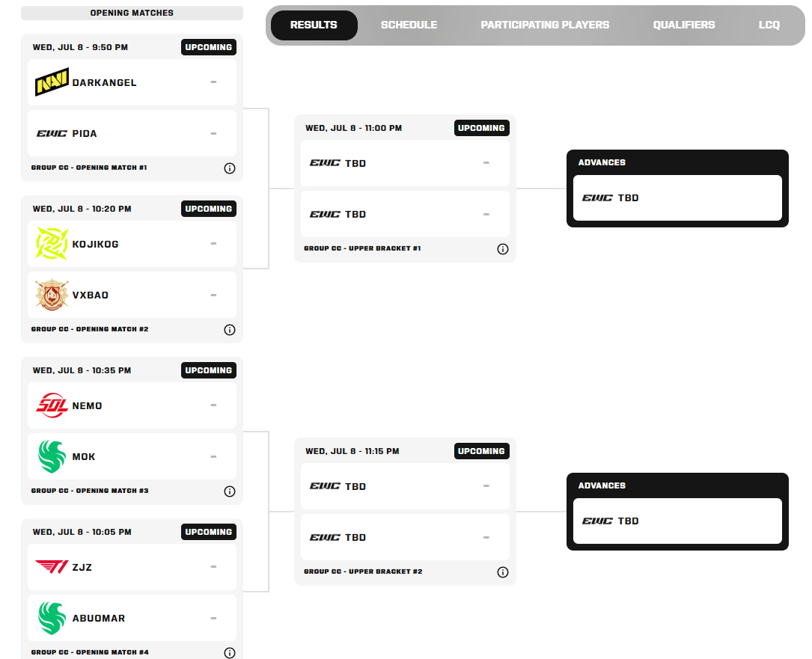Open info icon for Opening Match #2
Screen dimensions: 812x659
point(230,330)
